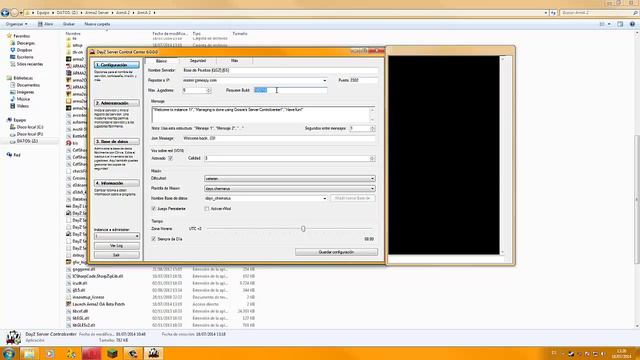The height and width of the screenshot is (360, 640).
Task: Click the Join Message input field
Action: coord(278,139)
